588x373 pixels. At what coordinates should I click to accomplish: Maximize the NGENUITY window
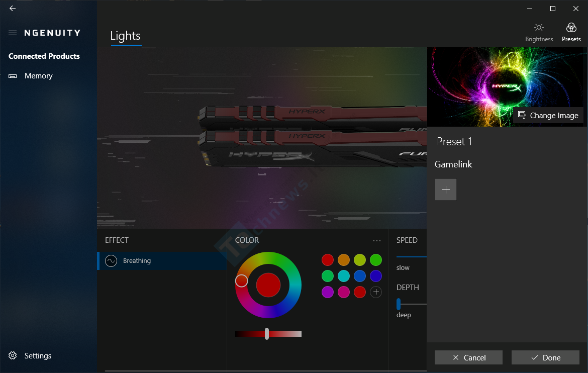[553, 8]
